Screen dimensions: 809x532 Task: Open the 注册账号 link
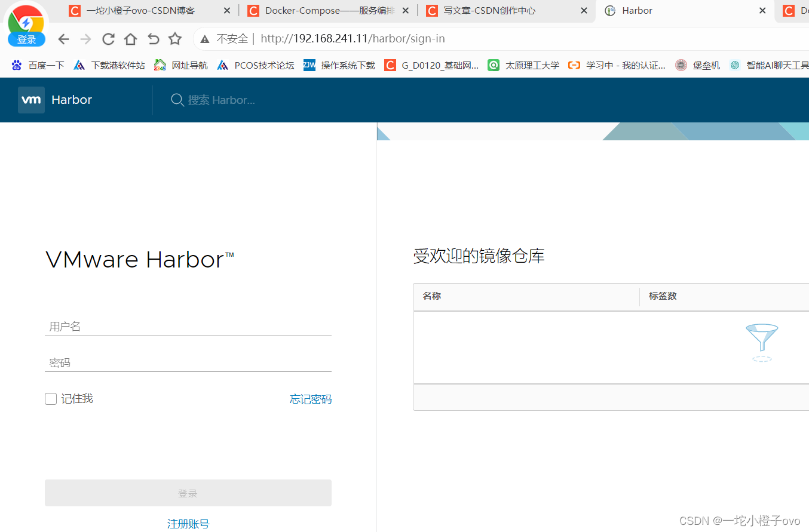click(188, 524)
